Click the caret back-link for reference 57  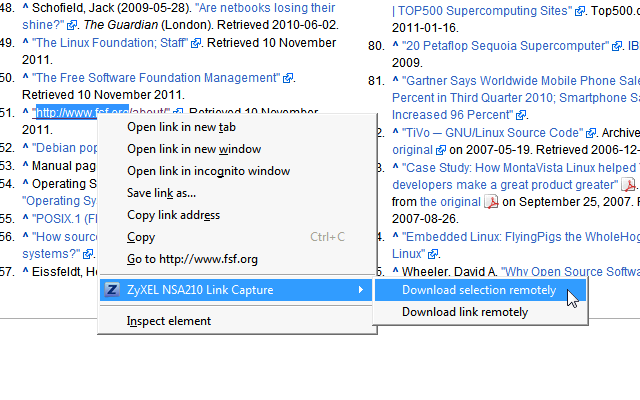pyautogui.click(x=25, y=271)
